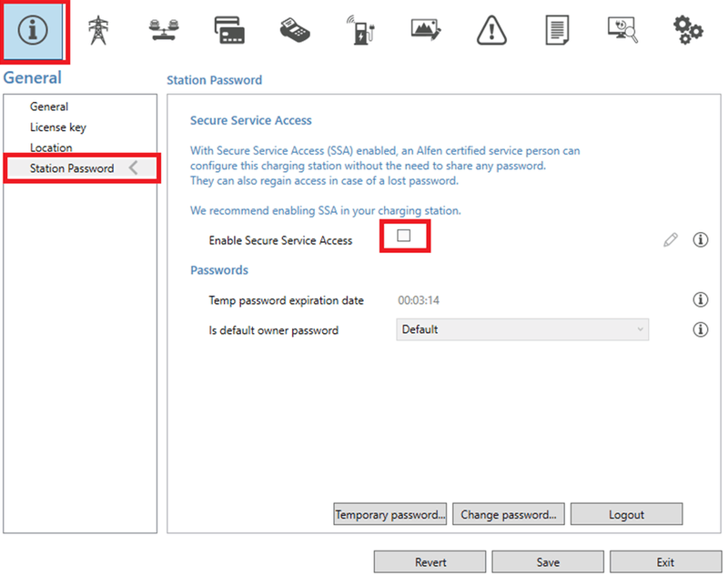Open the document log tab
This screenshot has width=728, height=586.
click(557, 31)
